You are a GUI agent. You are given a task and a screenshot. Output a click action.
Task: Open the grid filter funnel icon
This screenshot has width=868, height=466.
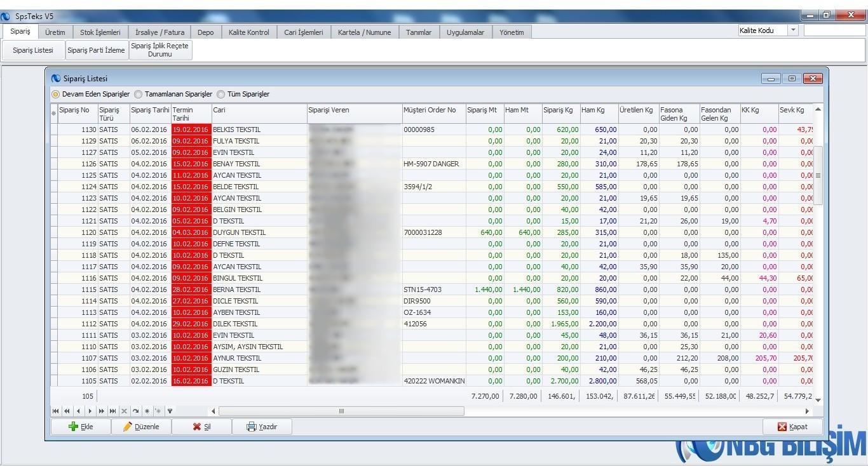coord(170,411)
